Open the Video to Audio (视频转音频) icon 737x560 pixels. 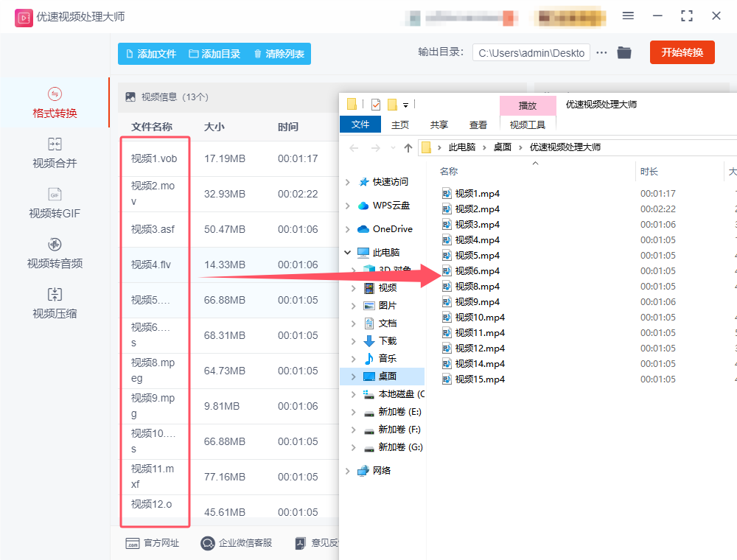click(x=55, y=245)
